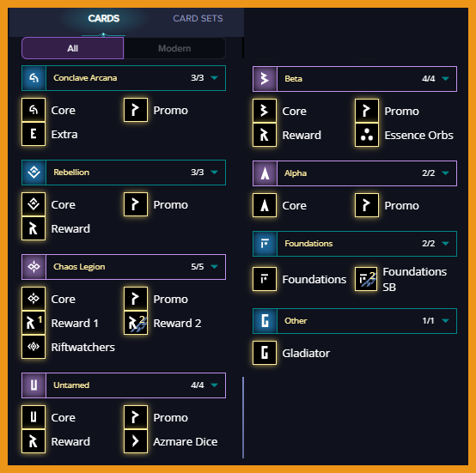Select the Foundations SB icon
Image resolution: width=476 pixels, height=473 pixels.
click(367, 279)
